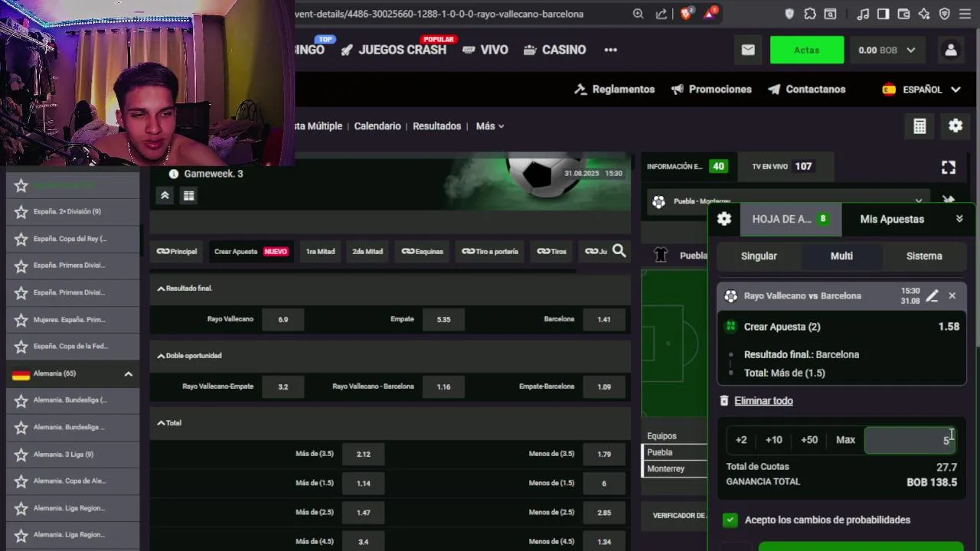Click the stake amount input field
This screenshot has height=551, width=980.
910,440
